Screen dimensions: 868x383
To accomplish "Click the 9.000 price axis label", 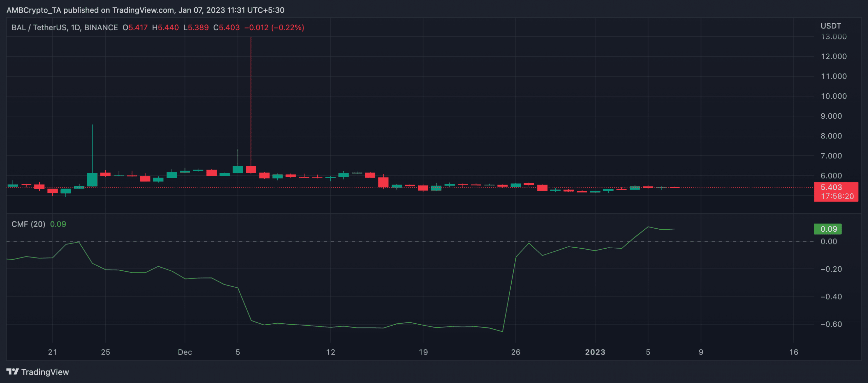I will 831,116.
